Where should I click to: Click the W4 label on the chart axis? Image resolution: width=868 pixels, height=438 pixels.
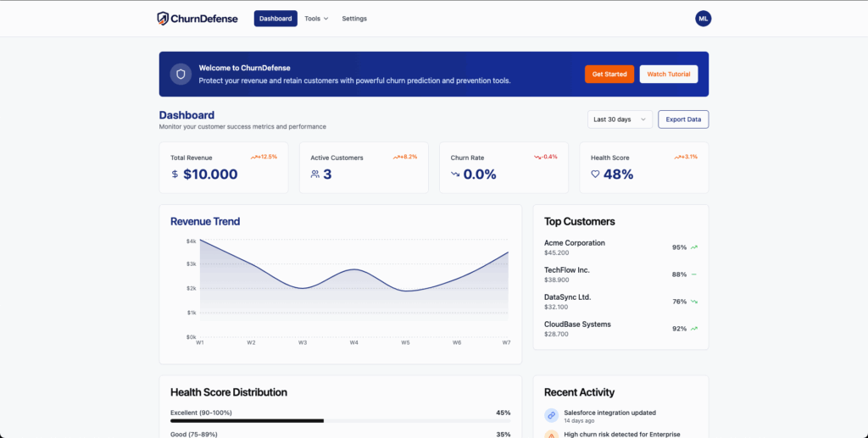click(353, 343)
